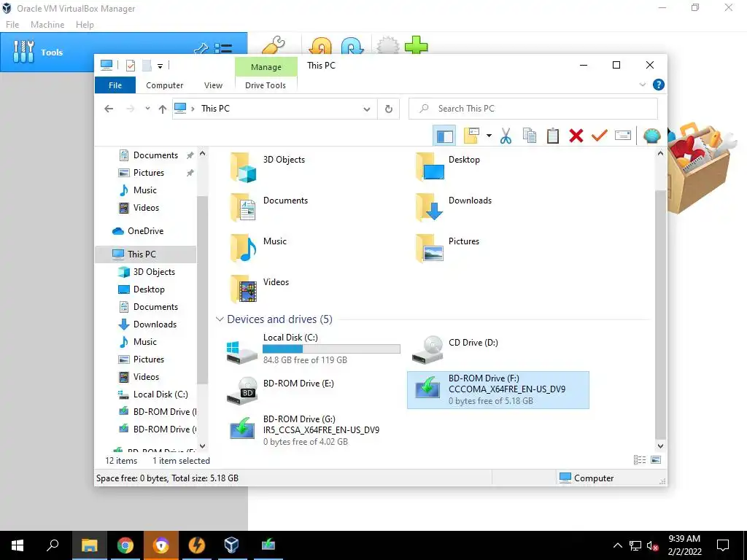Click the Cut scissors icon
The image size is (747, 560).
point(506,136)
